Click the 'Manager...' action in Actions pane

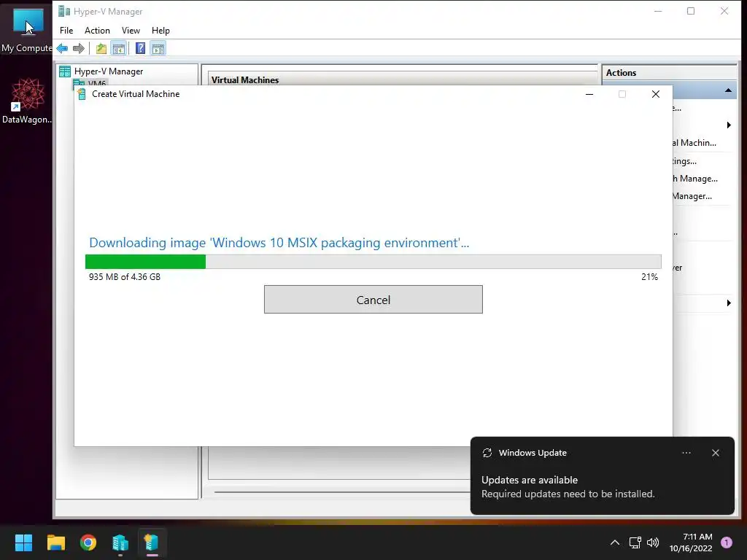(692, 196)
